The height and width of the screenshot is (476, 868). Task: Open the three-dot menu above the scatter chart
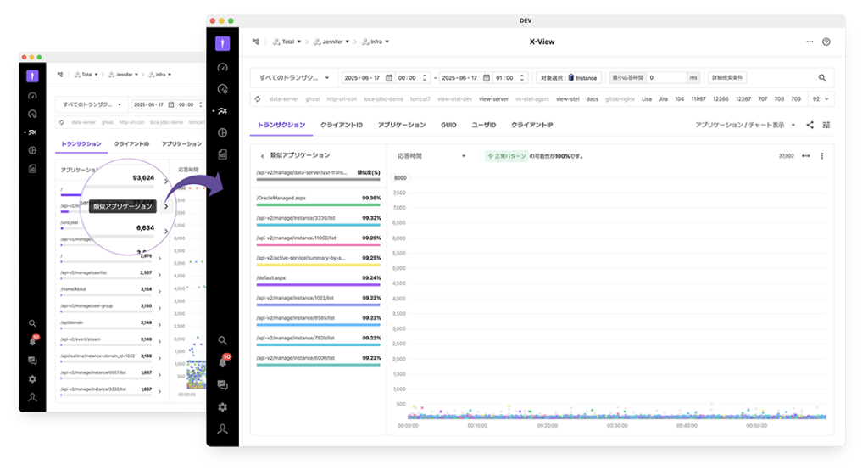click(822, 156)
